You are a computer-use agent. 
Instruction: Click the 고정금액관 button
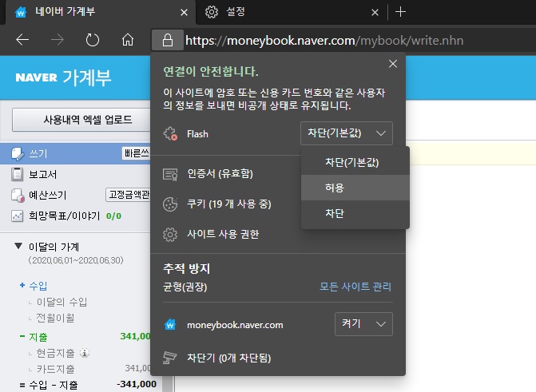[128, 195]
